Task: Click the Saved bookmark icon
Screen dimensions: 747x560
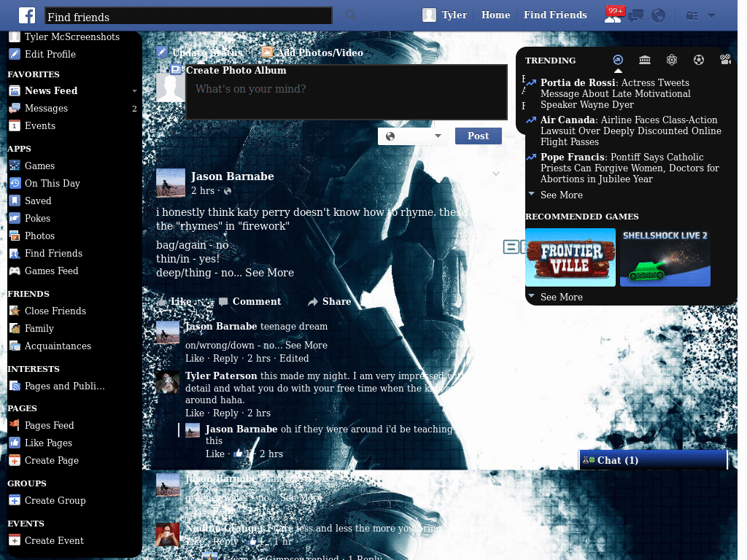Action: tap(15, 201)
